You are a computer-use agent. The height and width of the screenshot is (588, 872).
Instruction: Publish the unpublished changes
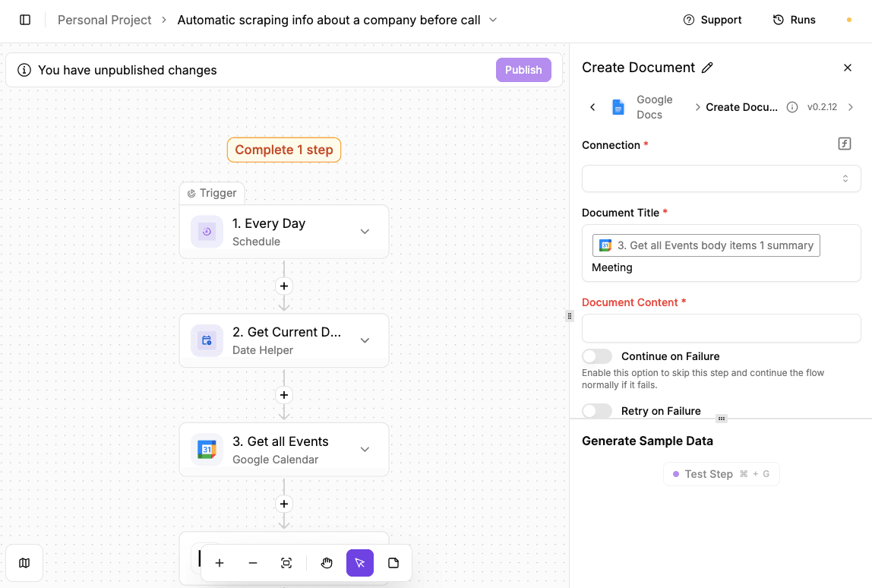[523, 69]
